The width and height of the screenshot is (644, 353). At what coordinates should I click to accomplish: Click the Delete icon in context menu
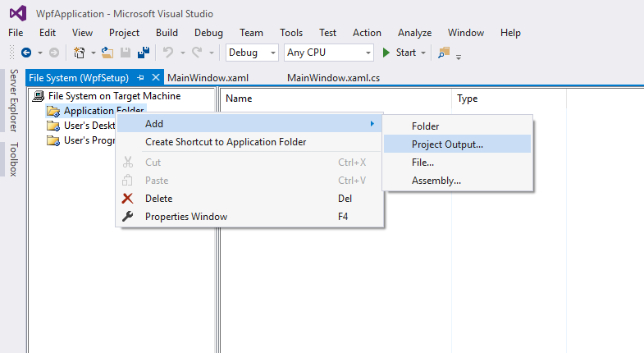pyautogui.click(x=127, y=198)
